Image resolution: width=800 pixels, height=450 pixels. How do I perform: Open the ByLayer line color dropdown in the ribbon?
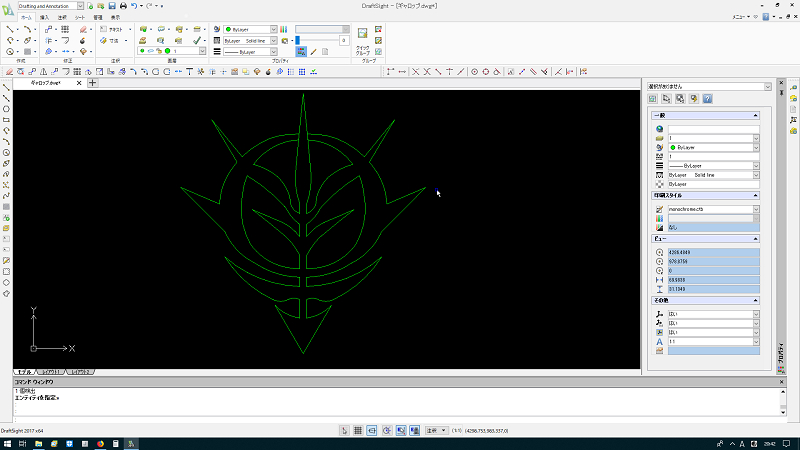click(273, 30)
